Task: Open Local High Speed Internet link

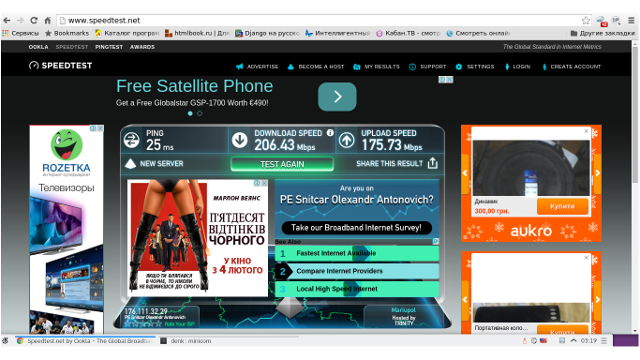Action: pyautogui.click(x=357, y=289)
